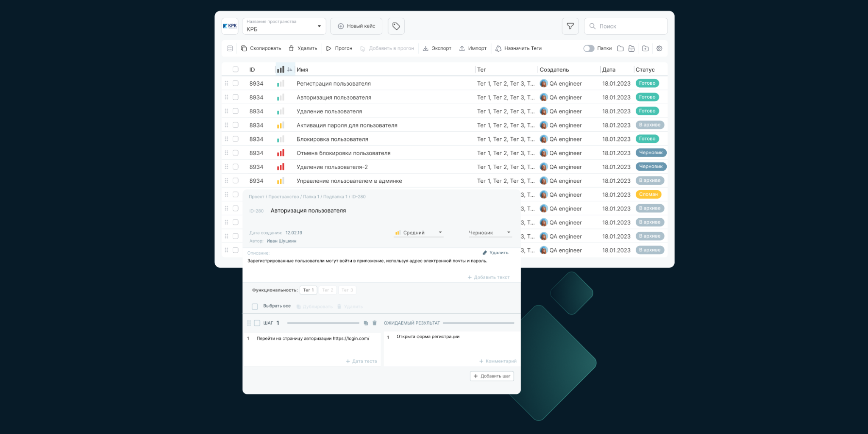Viewport: 868px width, 434px height.
Task: Open the Средний priority dropdown
Action: click(418, 233)
